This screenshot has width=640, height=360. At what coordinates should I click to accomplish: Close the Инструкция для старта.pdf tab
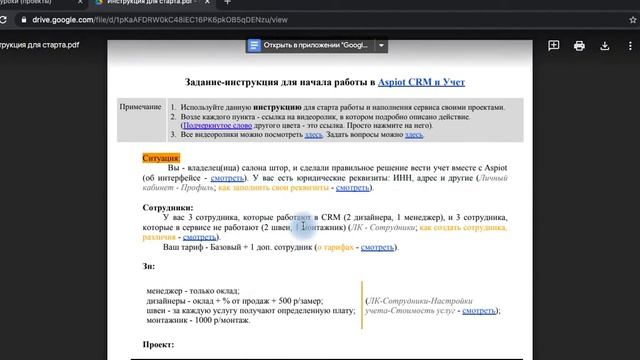pyautogui.click(x=207, y=2)
